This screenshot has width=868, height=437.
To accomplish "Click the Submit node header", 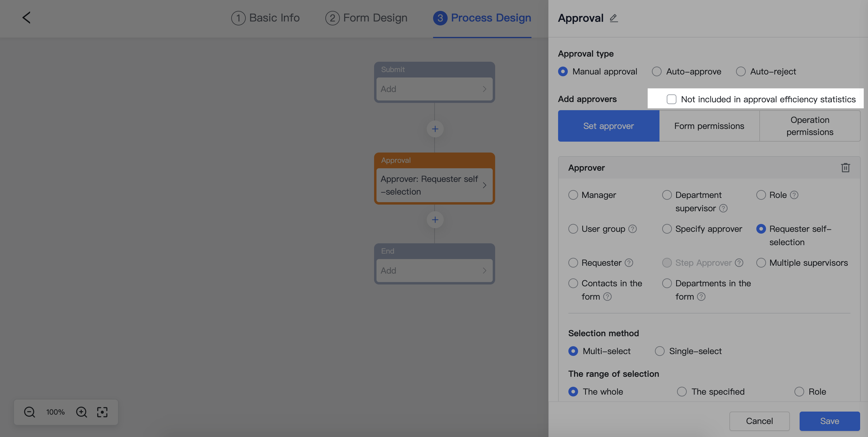I will 434,69.
